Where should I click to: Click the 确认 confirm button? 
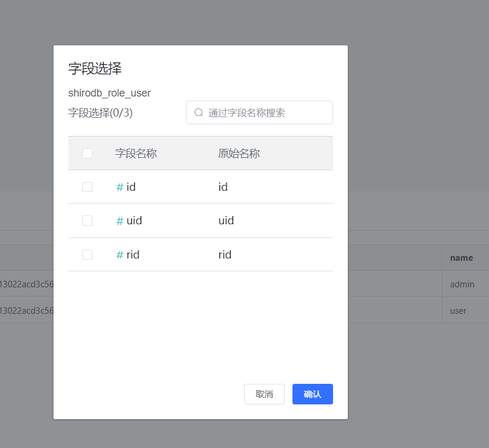312,394
